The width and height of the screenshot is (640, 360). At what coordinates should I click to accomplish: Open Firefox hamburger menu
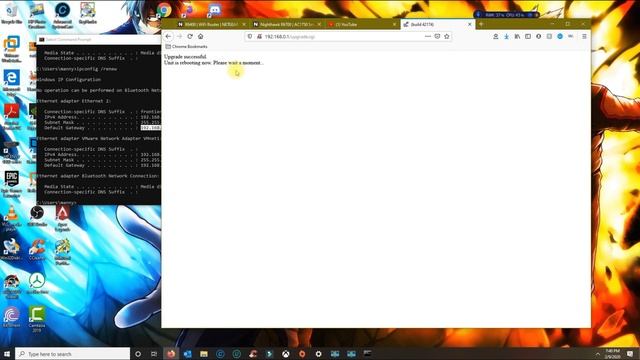pos(584,36)
